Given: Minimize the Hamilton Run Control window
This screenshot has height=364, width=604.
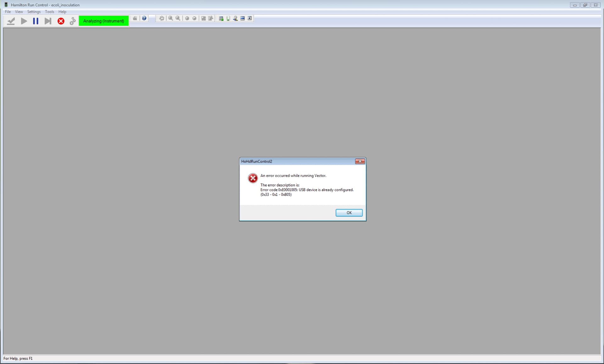Looking at the screenshot, I should click(x=575, y=5).
